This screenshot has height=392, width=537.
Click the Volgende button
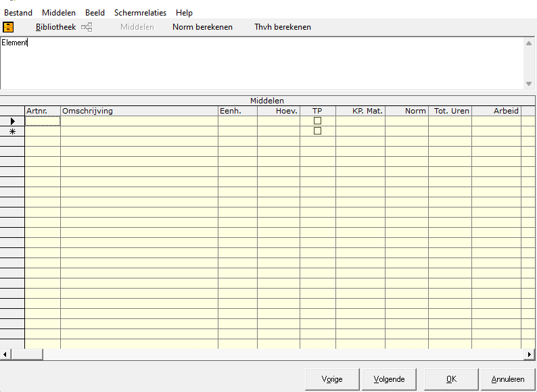[389, 379]
